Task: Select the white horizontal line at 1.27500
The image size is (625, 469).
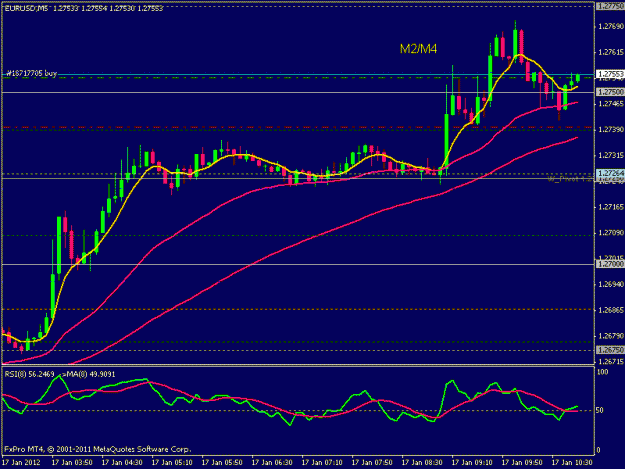Action: [x=298, y=92]
